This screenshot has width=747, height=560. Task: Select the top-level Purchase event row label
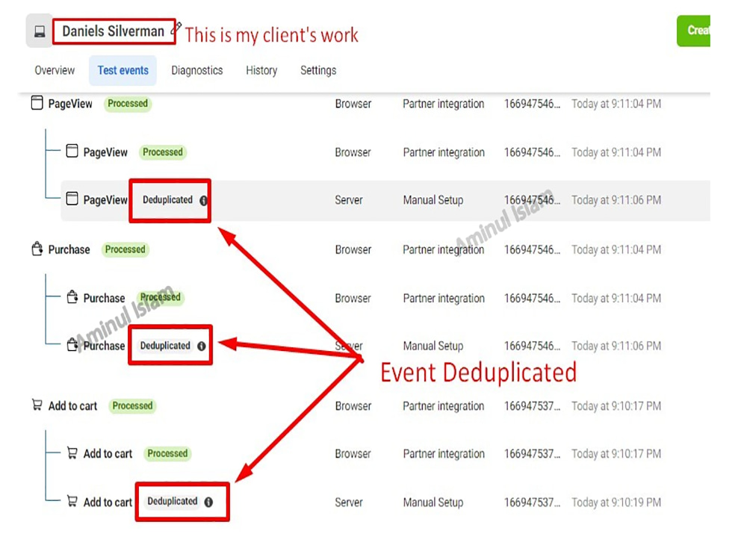click(x=69, y=249)
